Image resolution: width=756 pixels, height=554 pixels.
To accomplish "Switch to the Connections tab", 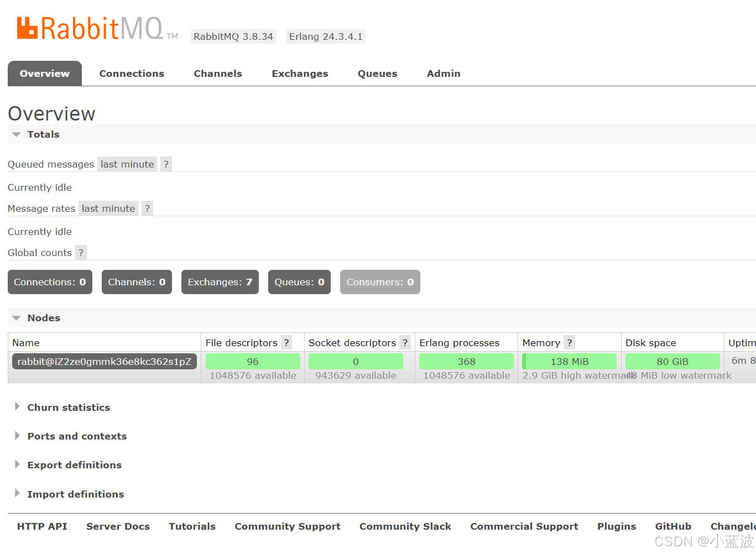I will pos(131,73).
